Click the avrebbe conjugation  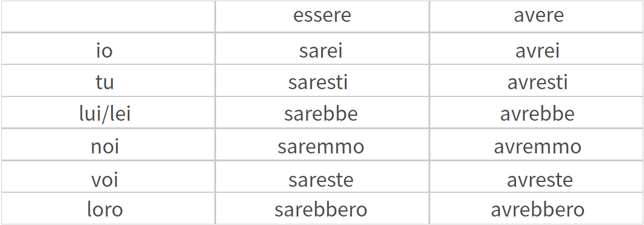pos(537,114)
